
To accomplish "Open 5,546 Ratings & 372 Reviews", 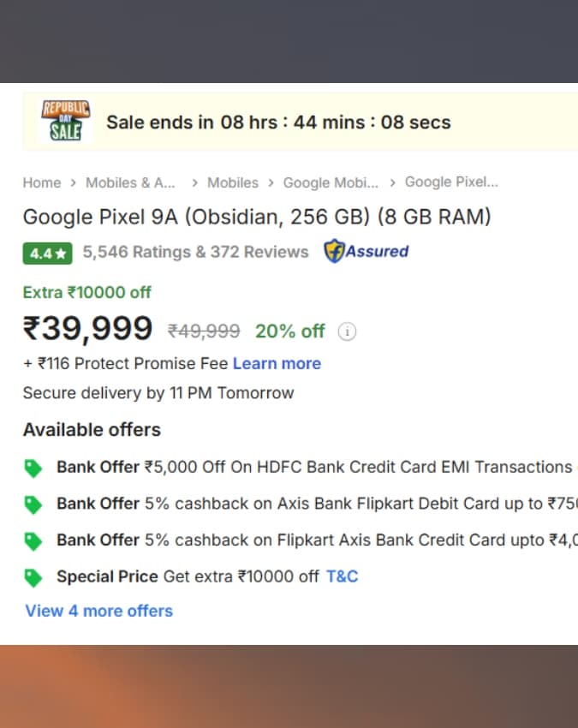I will [x=195, y=252].
